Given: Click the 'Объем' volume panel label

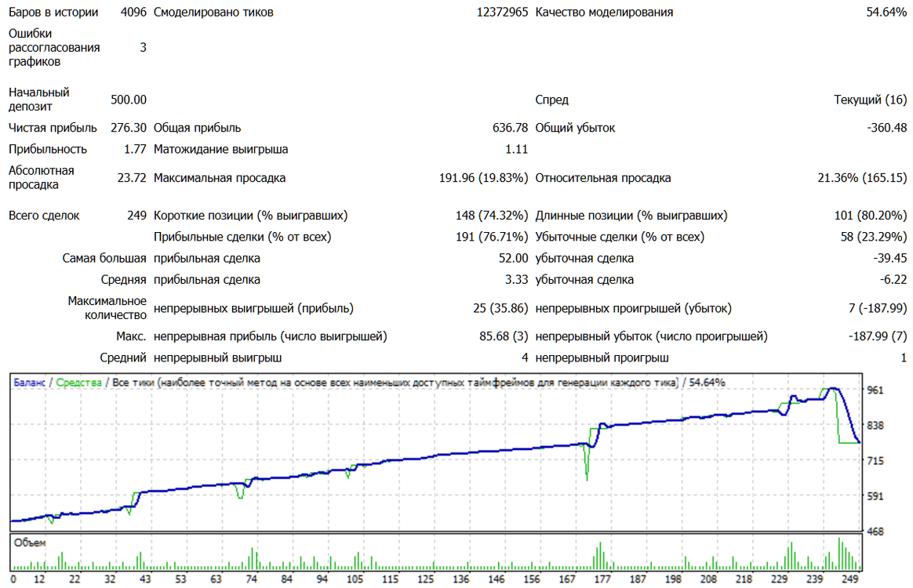Looking at the screenshot, I should point(30,543).
